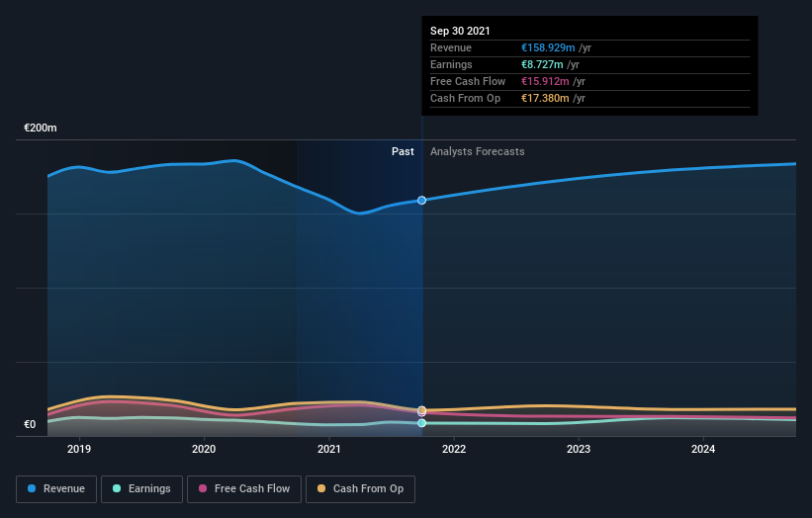This screenshot has height=518, width=812.
Task: Click the Analysts Forecasts label
Action: click(x=478, y=151)
